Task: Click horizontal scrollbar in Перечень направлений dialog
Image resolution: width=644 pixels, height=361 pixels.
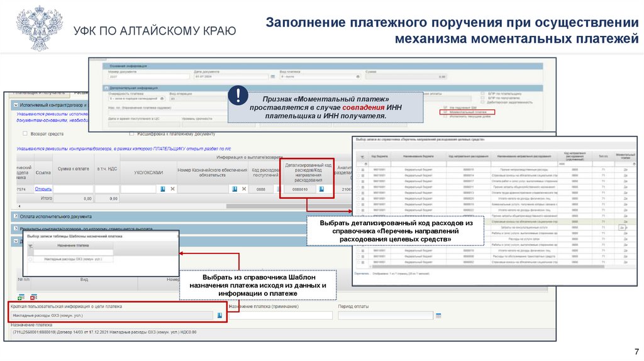Action: pos(487,267)
